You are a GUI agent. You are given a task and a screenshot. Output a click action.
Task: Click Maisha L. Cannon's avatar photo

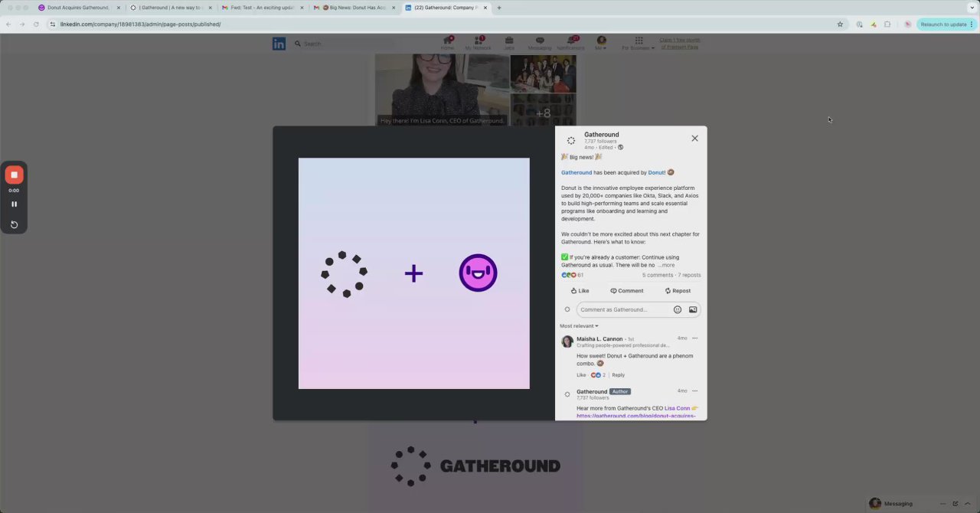click(x=567, y=341)
